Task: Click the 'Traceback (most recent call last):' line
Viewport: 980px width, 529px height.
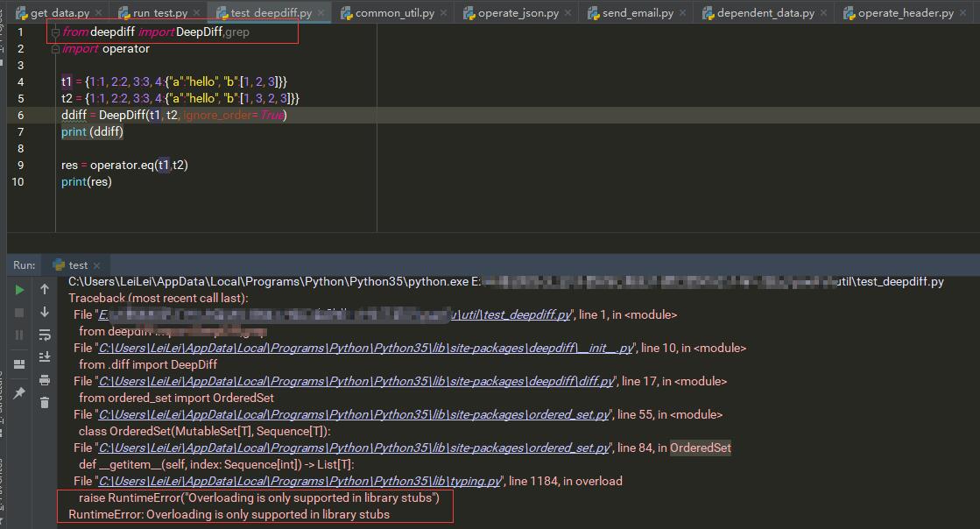Action: [x=159, y=299]
